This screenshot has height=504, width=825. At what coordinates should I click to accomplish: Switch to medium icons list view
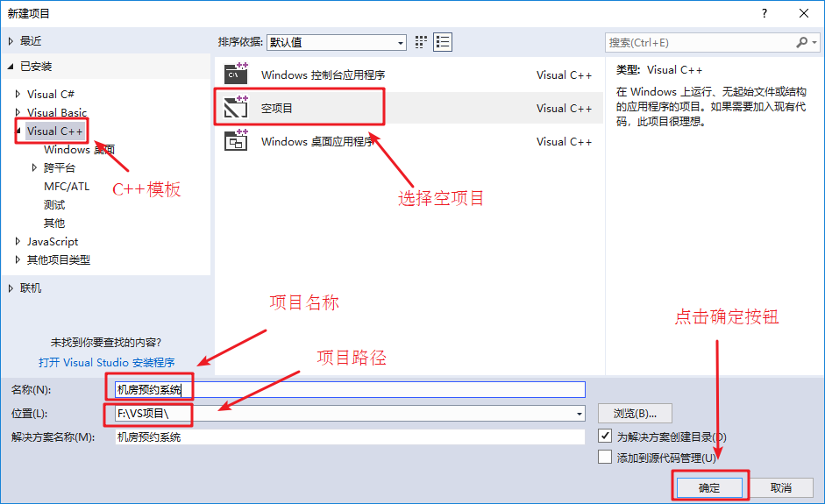[x=443, y=42]
